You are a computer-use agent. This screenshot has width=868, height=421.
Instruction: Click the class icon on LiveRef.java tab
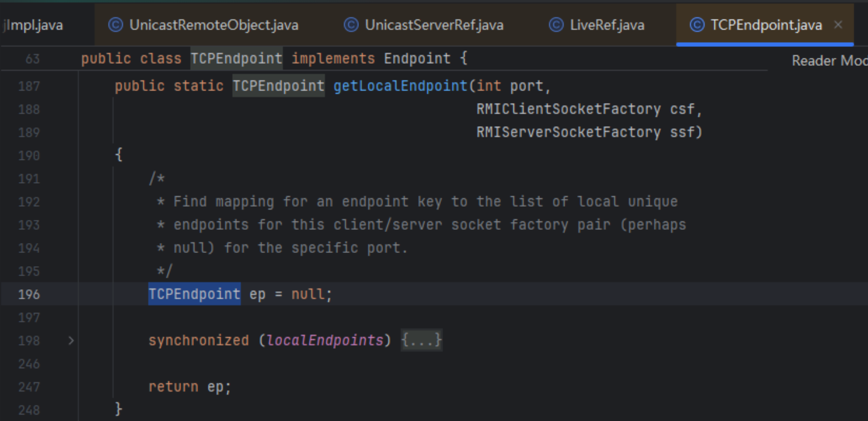pyautogui.click(x=556, y=25)
